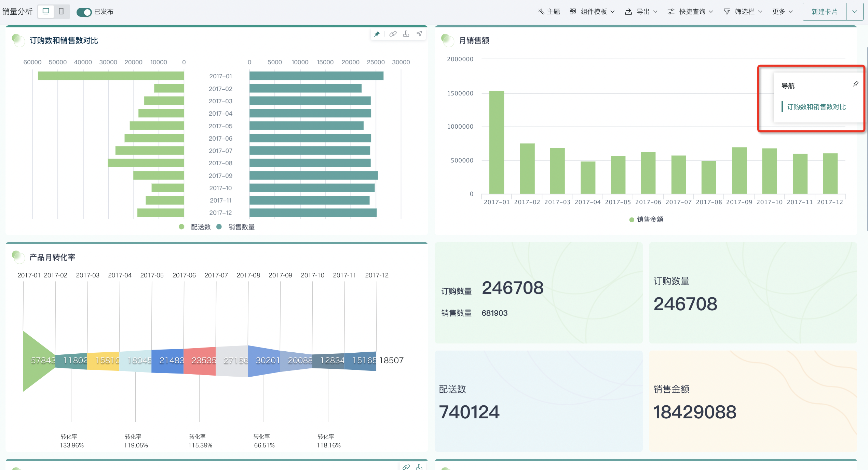Viewport: 868px width, 470px height.
Task: Click 2017-08 green 配送数 bar
Action: tap(146, 163)
